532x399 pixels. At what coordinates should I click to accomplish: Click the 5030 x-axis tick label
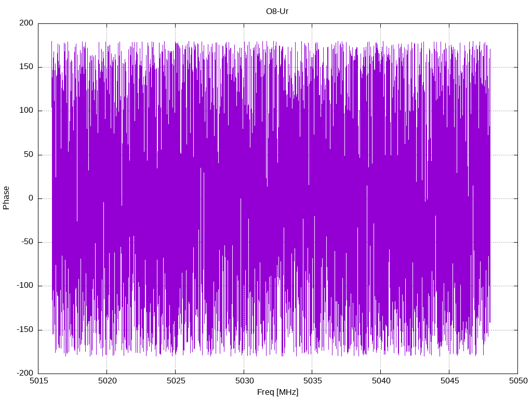[x=244, y=381]
